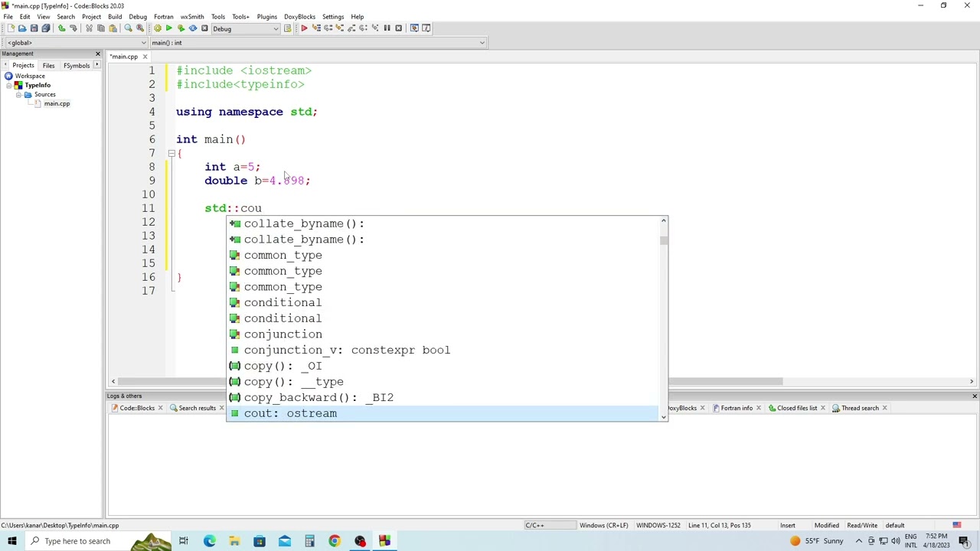Screen dimensions: 980x551
Task: Start debugging with the red arrow icon
Action: (304, 28)
